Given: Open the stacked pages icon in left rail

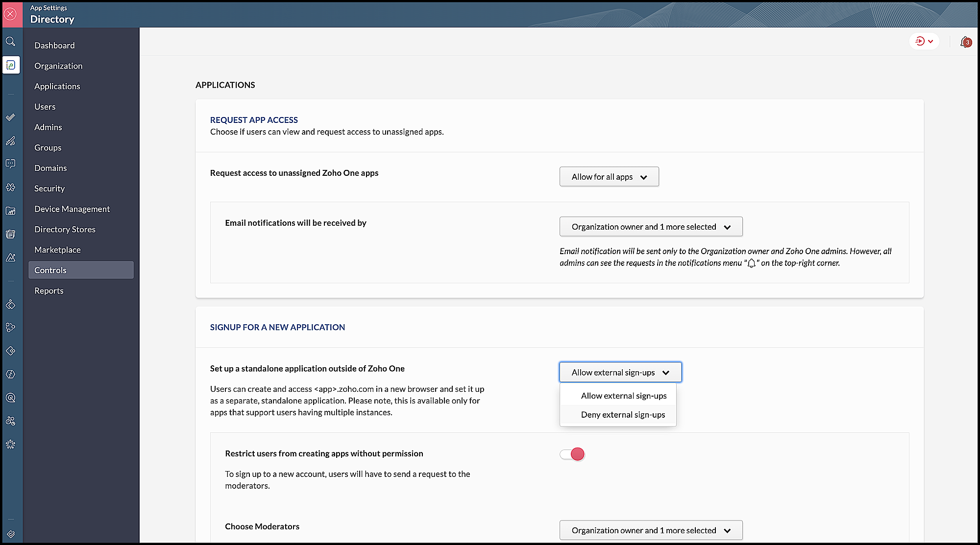Looking at the screenshot, I should click(10, 234).
